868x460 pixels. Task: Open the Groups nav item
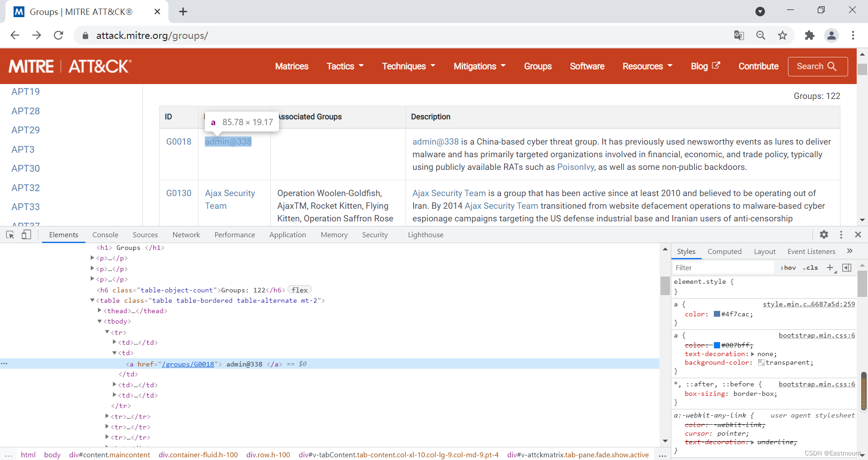[x=538, y=66]
